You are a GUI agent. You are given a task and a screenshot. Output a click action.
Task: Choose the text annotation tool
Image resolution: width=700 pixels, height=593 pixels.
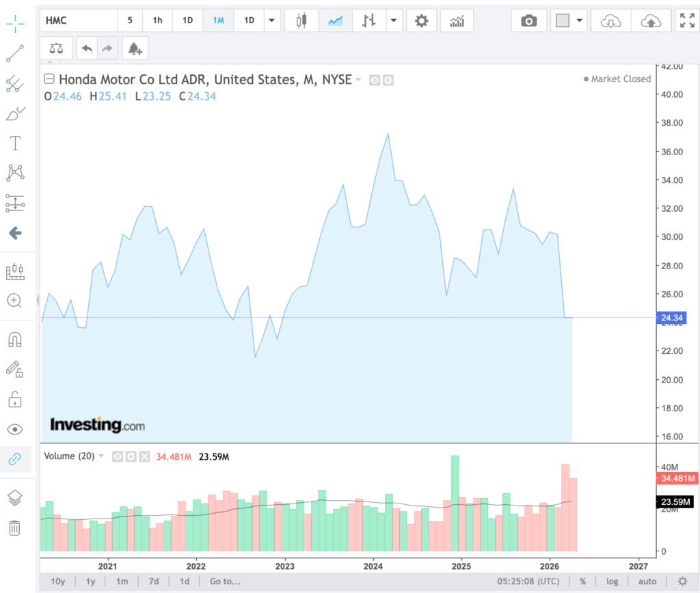15,143
